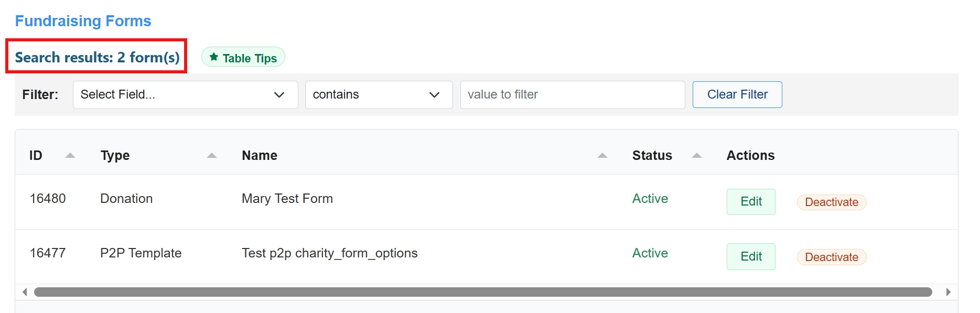The image size is (980, 313).
Task: Open the Select Field dropdown
Action: pyautogui.click(x=185, y=95)
